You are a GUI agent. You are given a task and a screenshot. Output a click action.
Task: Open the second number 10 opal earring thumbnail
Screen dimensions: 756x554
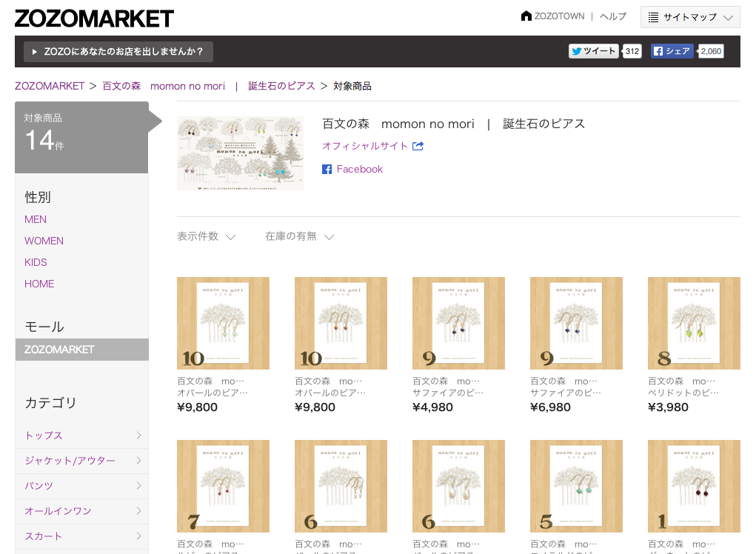(341, 323)
